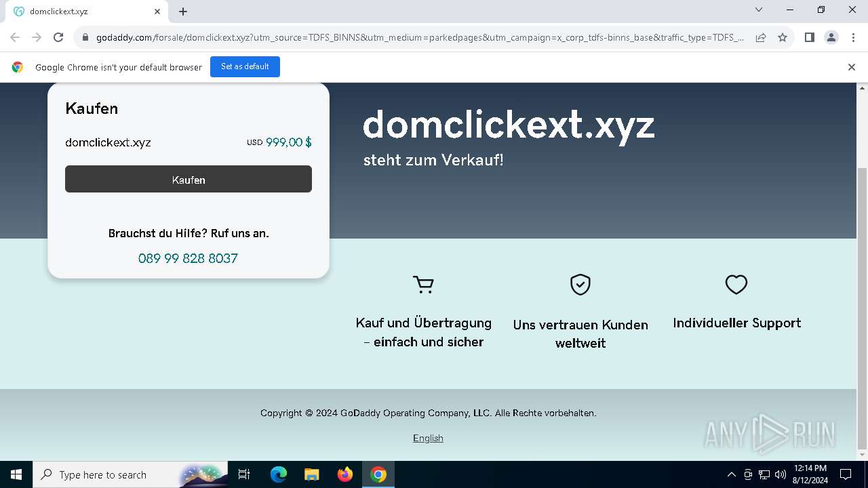Show hidden system tray icons

731,474
